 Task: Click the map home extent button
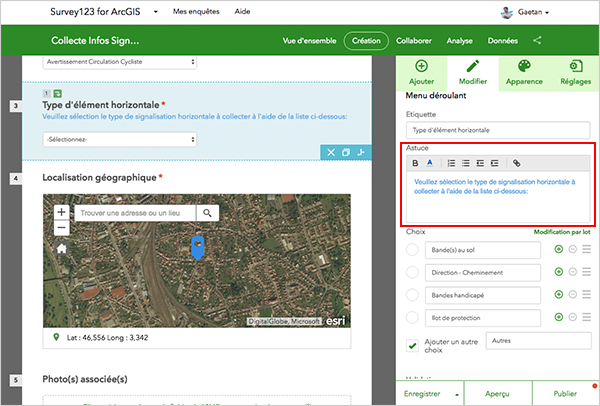[x=61, y=249]
